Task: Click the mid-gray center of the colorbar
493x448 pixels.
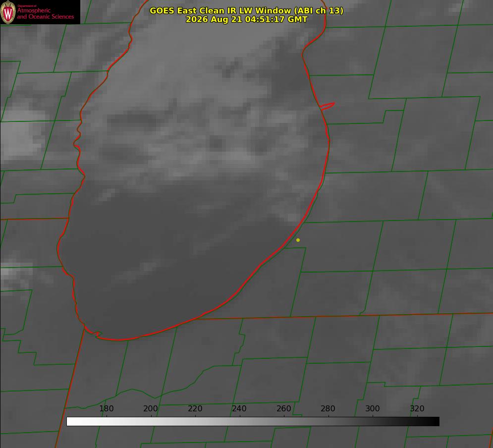Action: pos(253,422)
